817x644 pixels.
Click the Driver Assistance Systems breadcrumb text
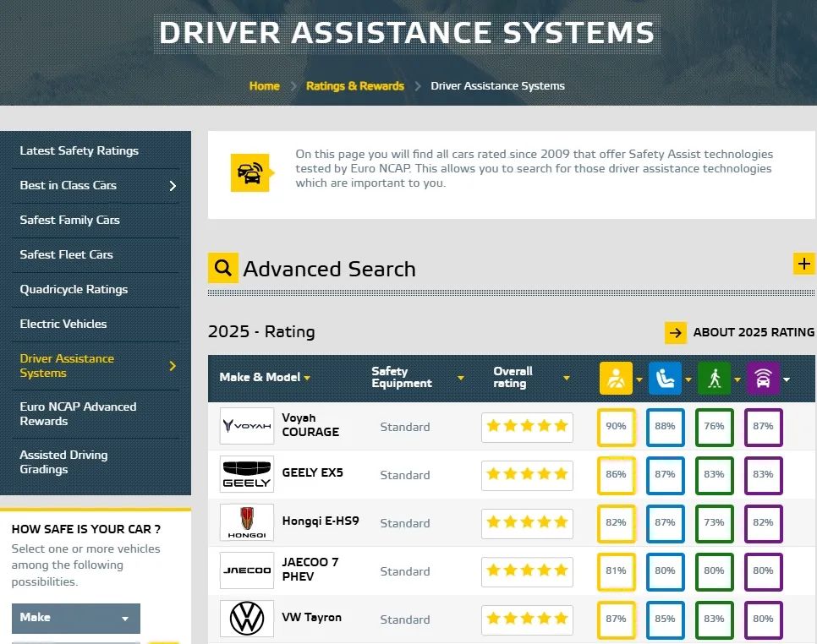[497, 86]
